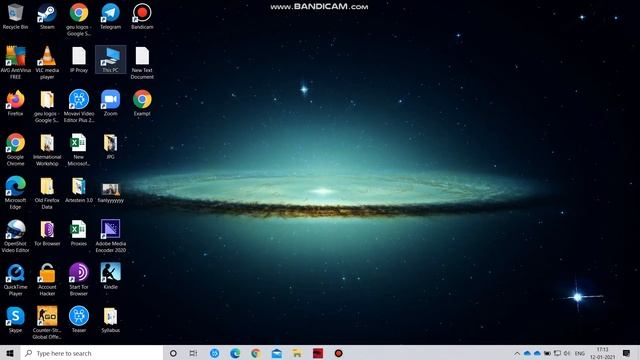640x360 pixels.
Task: Open File Explorer from the taskbar
Action: (x=297, y=353)
